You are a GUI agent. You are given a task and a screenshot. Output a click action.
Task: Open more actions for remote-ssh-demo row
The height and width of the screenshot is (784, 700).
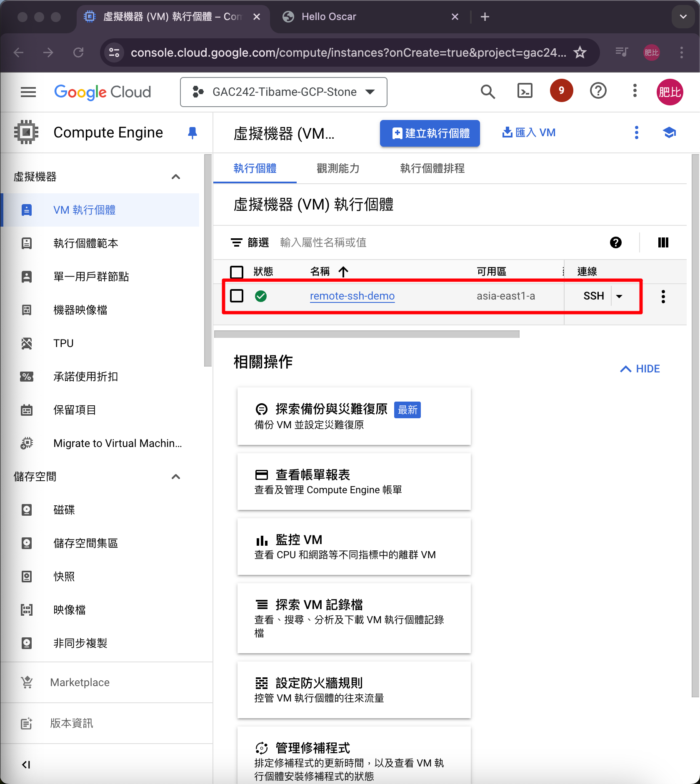[663, 296]
